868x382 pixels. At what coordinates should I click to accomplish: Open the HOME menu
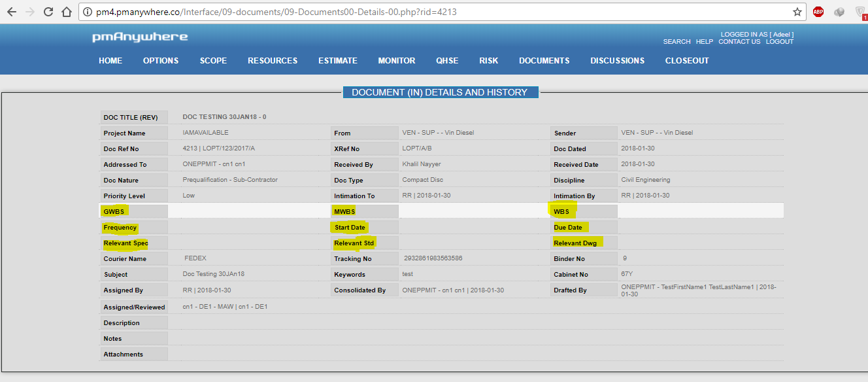coord(110,61)
